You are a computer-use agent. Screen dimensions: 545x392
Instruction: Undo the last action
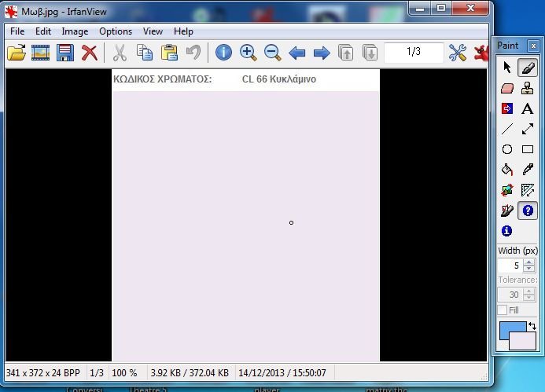click(x=193, y=53)
